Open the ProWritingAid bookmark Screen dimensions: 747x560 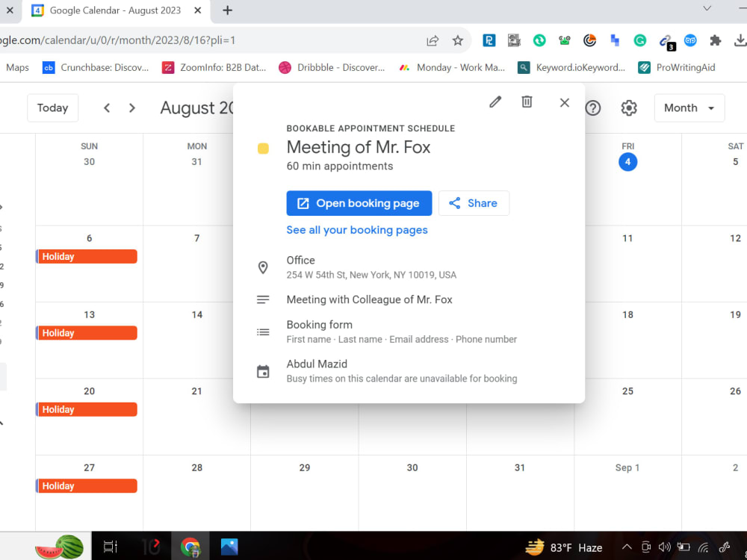click(677, 68)
